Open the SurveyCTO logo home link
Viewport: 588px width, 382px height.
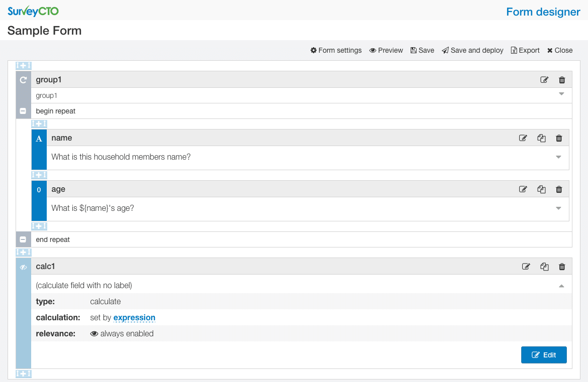tap(33, 11)
